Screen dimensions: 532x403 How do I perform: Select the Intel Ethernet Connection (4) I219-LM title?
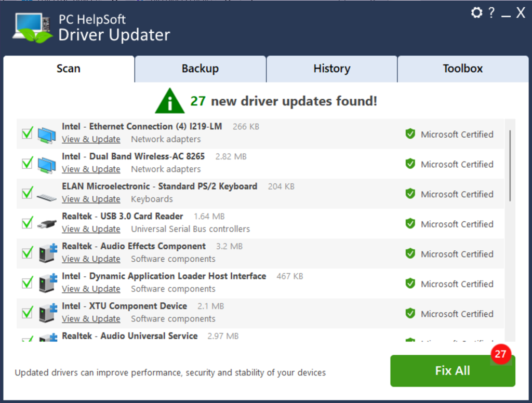click(x=142, y=127)
